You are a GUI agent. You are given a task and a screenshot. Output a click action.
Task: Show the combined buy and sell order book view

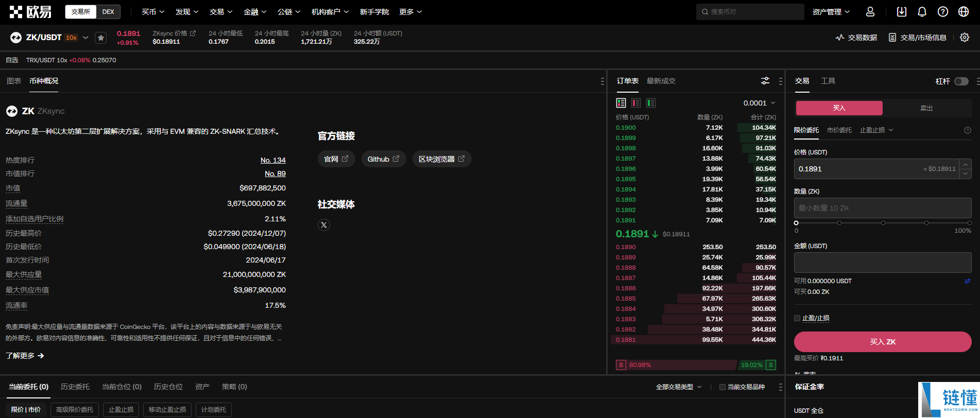(x=621, y=103)
